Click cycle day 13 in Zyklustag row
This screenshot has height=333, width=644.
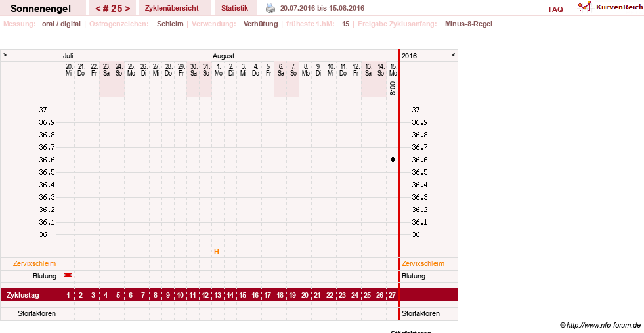(x=218, y=295)
